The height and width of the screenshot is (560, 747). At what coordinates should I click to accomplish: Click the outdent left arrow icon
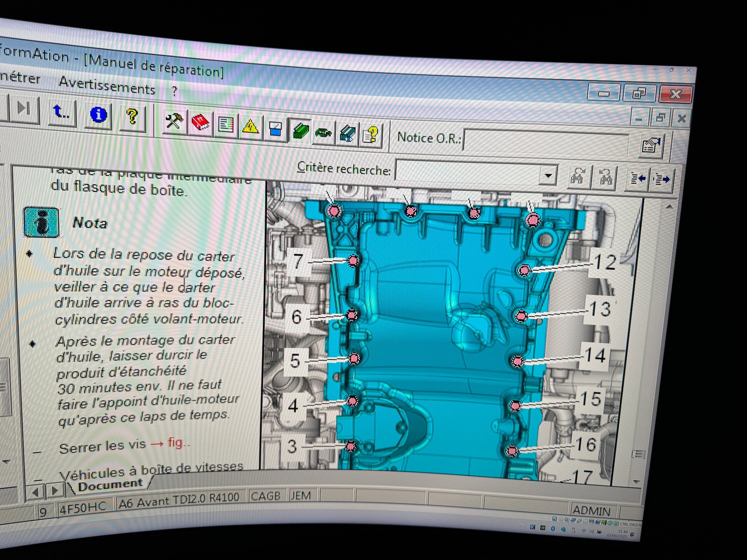(637, 178)
